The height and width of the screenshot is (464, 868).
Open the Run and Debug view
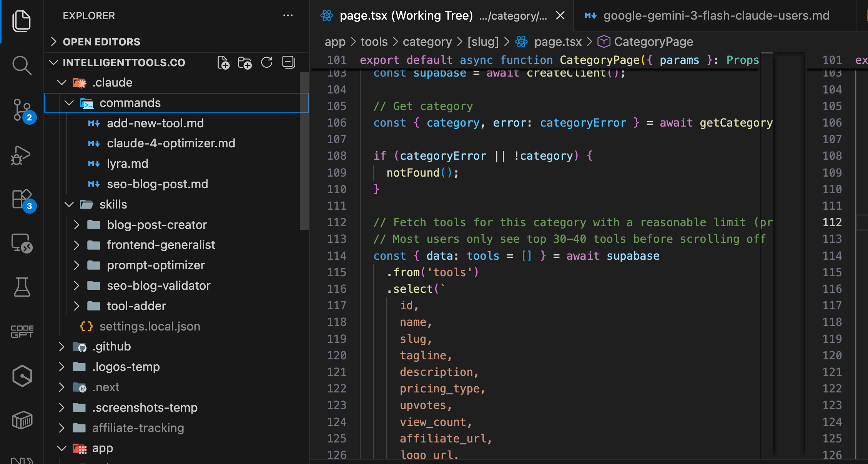coord(22,155)
